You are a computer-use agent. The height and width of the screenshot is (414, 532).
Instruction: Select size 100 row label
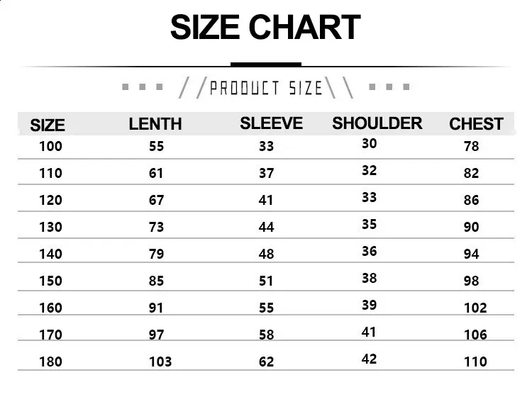(50, 147)
